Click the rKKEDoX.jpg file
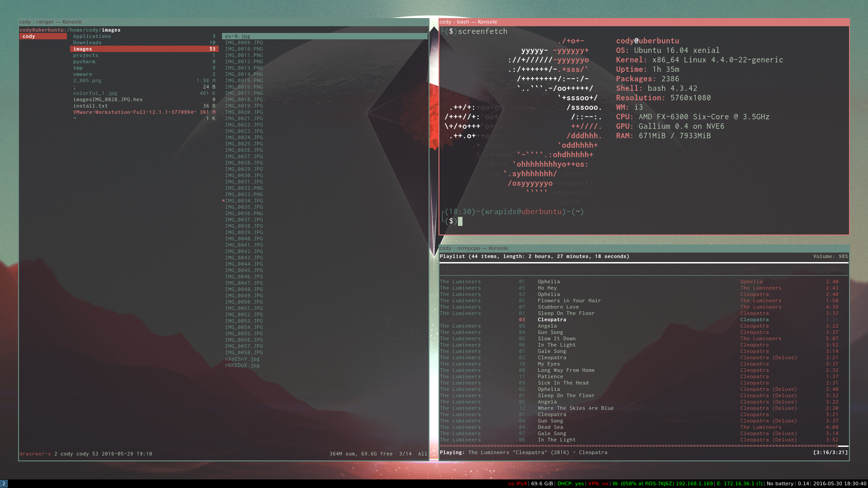868x488 pixels. pos(242,365)
